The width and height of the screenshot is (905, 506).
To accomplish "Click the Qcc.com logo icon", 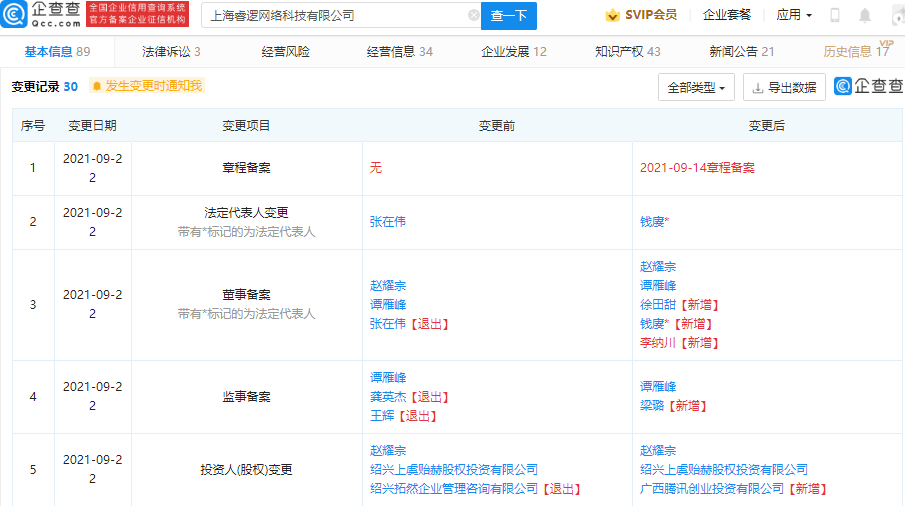I will click(14, 14).
